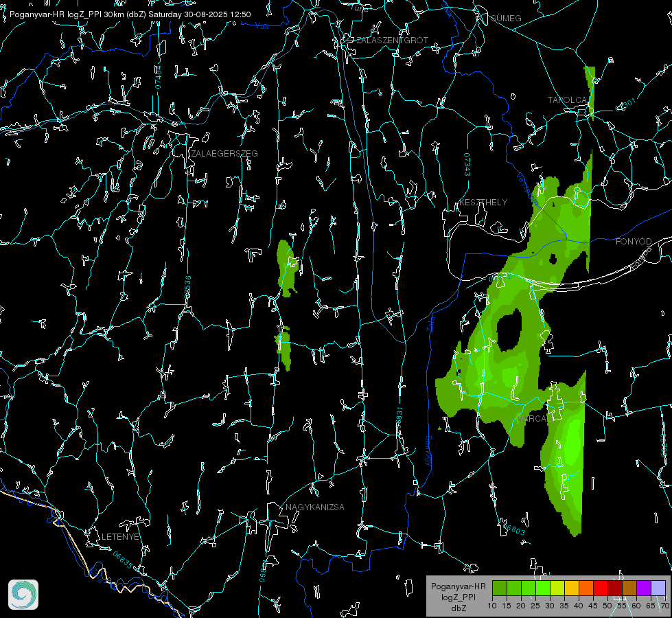The height and width of the screenshot is (618, 672).
Task: Select the 10–15 dBZ dark green swatch
Action: tap(500, 588)
